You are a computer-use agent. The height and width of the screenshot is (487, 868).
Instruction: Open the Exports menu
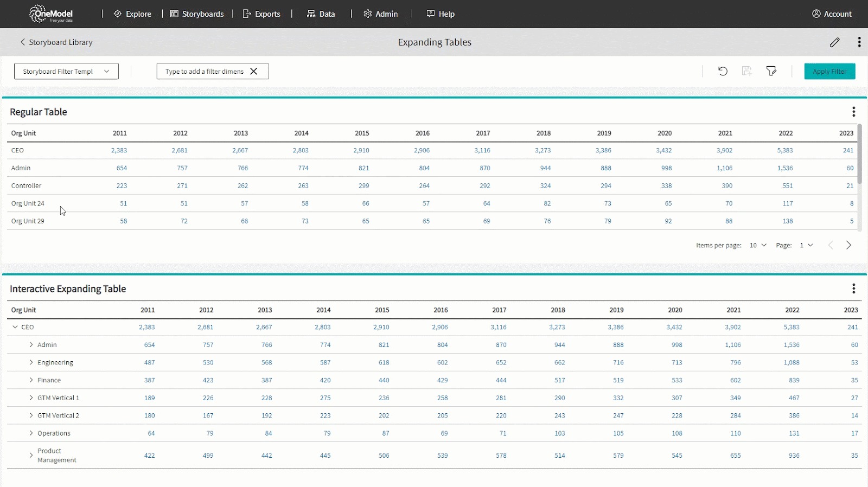(261, 14)
